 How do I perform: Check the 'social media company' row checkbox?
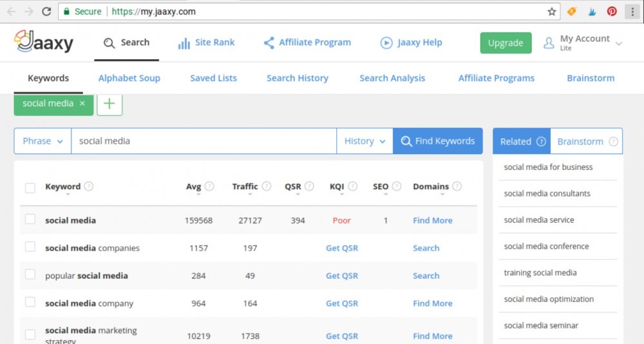click(30, 302)
